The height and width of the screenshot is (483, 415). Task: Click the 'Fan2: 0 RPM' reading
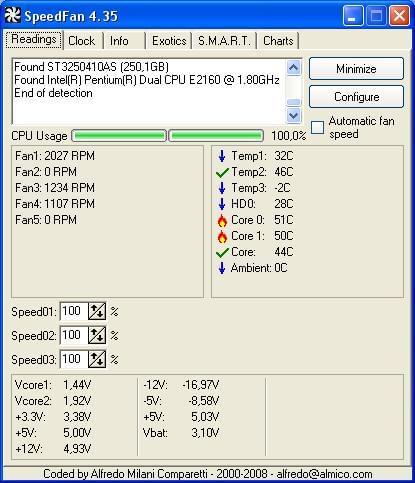(46, 172)
